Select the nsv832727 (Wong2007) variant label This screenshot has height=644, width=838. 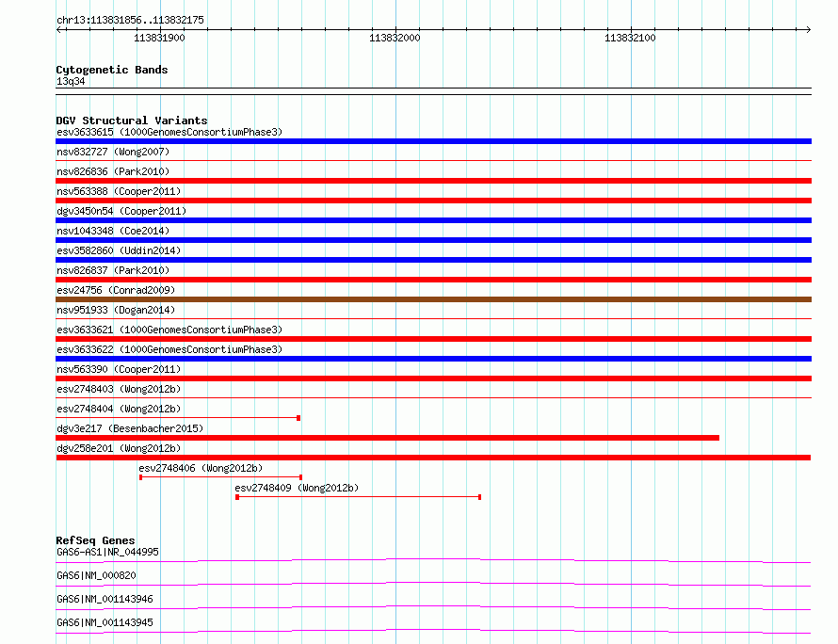(x=113, y=152)
